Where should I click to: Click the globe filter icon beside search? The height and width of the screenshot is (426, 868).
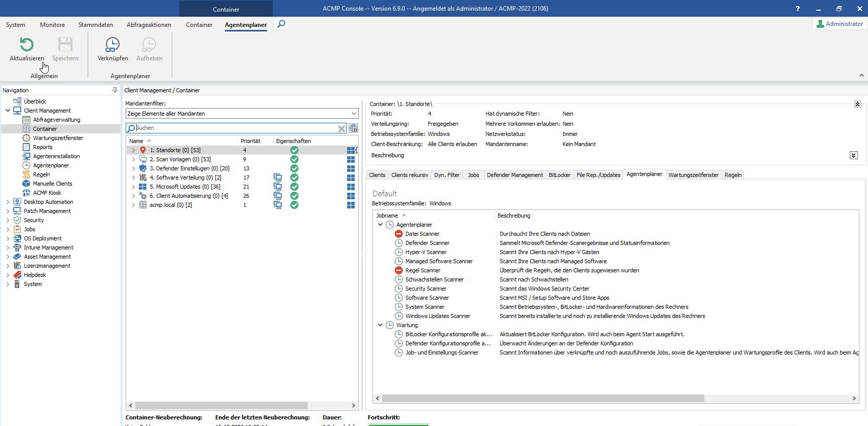point(353,128)
